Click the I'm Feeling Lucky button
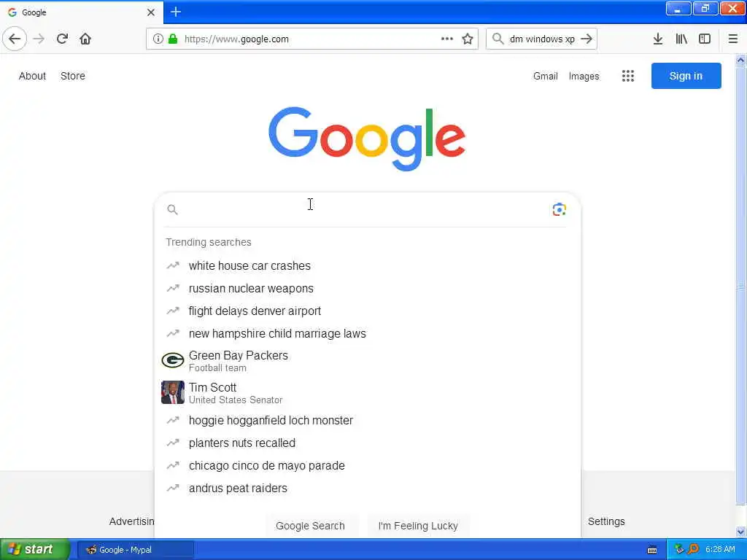This screenshot has width=747, height=560. coord(418,526)
